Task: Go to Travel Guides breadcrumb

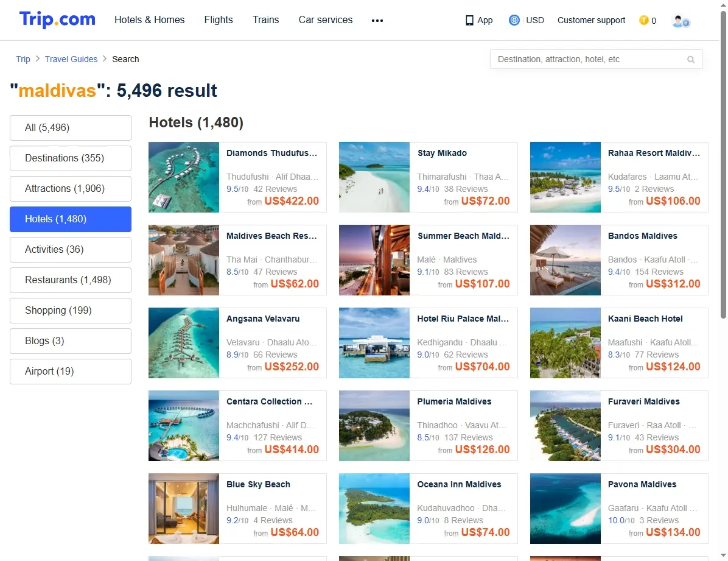Action: click(71, 59)
